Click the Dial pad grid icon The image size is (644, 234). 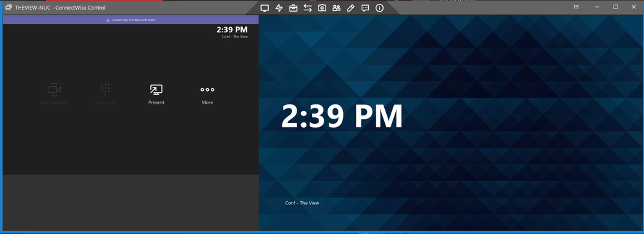tap(106, 90)
